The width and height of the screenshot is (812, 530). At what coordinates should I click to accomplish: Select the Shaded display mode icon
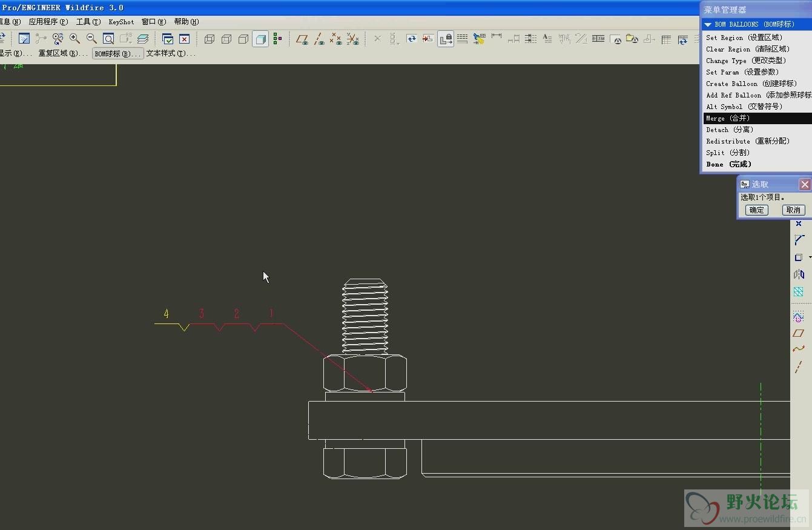260,39
